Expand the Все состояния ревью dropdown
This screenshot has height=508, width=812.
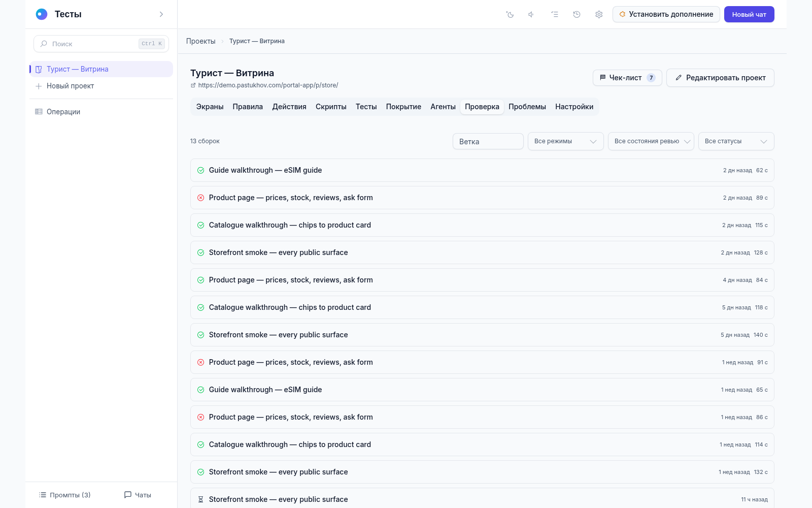(x=651, y=141)
